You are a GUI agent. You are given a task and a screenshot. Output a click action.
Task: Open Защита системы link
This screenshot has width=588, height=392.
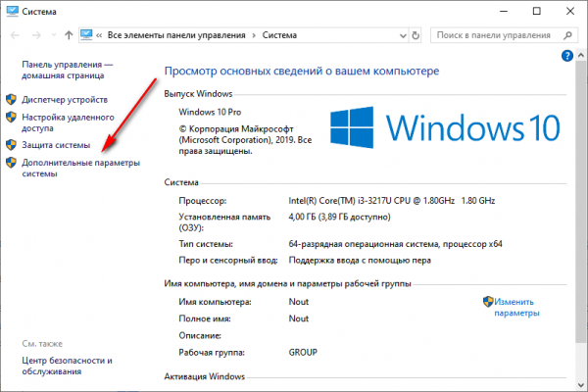coord(56,145)
